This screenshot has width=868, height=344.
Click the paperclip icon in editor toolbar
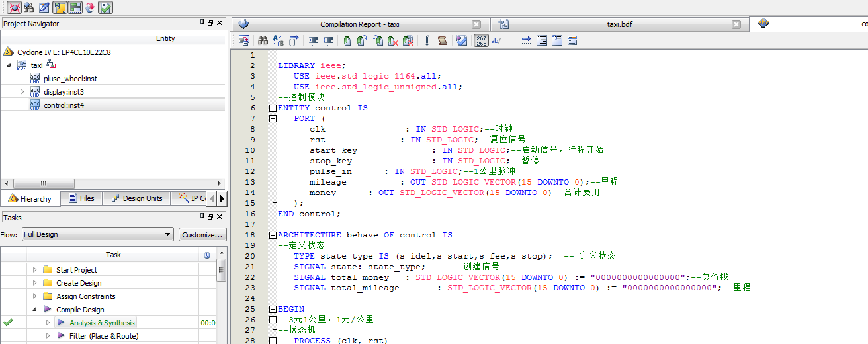click(427, 40)
